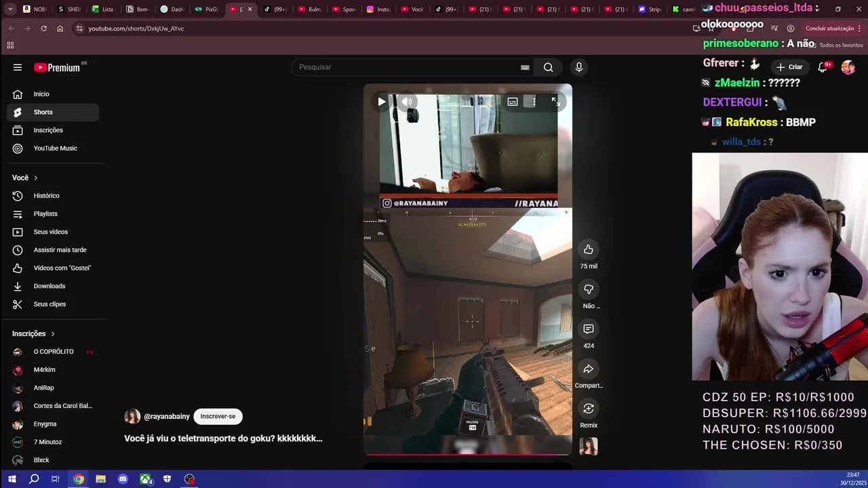The width and height of the screenshot is (868, 488).
Task: Focus the Pesquisar search field
Action: pyautogui.click(x=407, y=67)
